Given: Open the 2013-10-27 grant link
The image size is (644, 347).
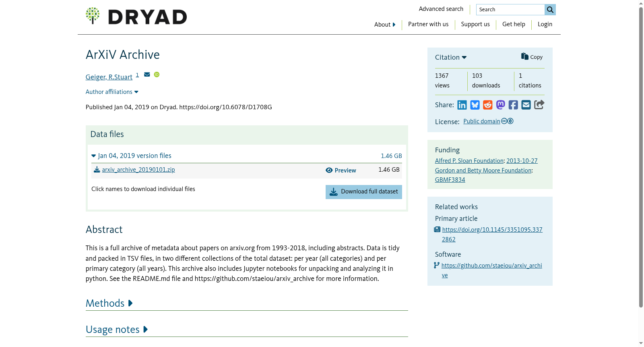Looking at the screenshot, I should tap(522, 161).
